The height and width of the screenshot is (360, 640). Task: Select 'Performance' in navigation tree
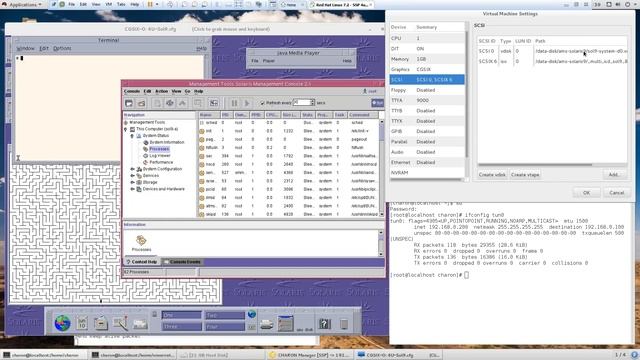[x=161, y=162]
